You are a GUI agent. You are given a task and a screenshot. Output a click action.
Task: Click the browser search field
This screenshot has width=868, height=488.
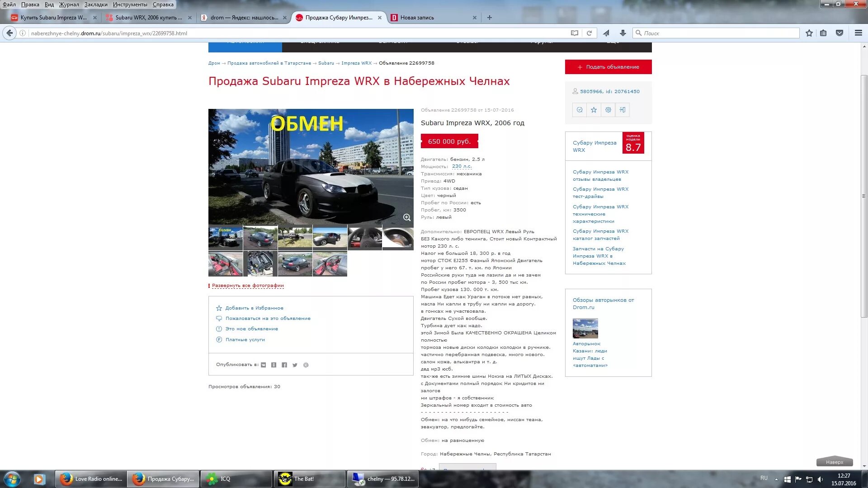719,33
